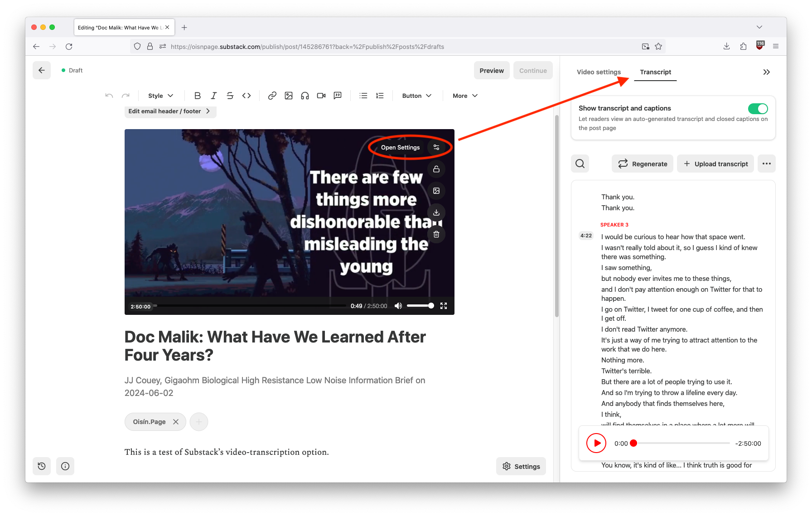Open the transcript three-dot options menu
The width and height of the screenshot is (812, 516).
tap(767, 164)
